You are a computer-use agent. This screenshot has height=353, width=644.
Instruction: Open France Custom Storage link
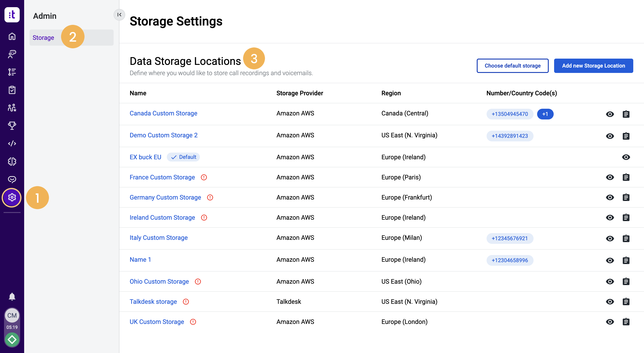162,177
